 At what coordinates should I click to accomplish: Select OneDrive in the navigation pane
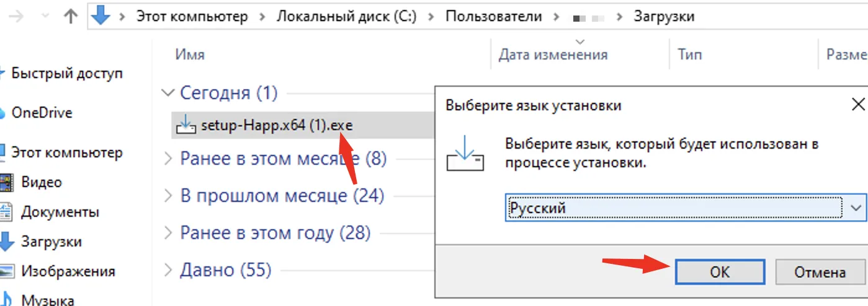pos(42,113)
